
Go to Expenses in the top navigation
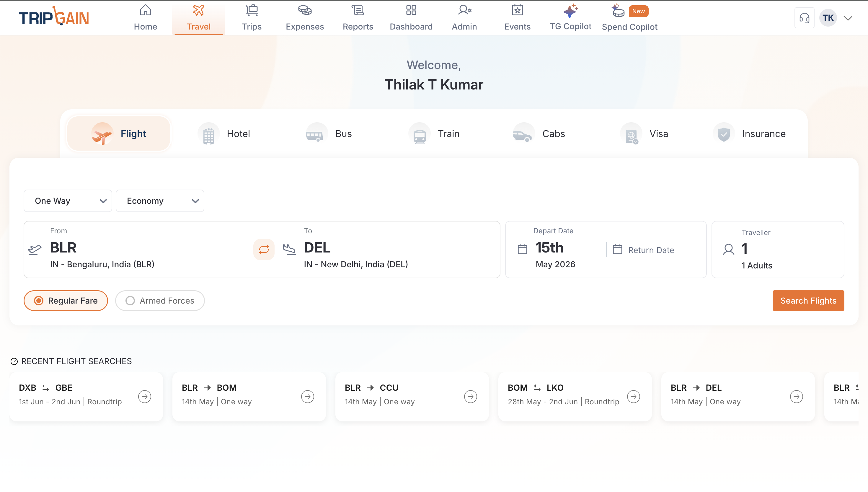click(x=305, y=18)
